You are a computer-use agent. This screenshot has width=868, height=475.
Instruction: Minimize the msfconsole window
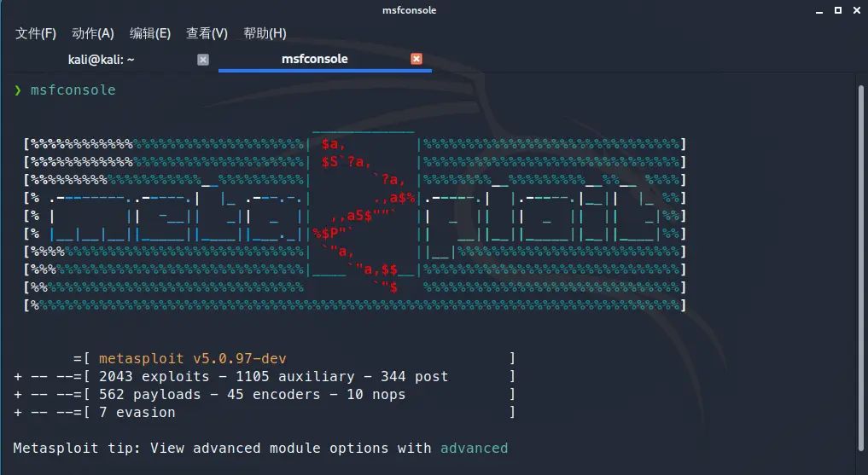tap(819, 10)
